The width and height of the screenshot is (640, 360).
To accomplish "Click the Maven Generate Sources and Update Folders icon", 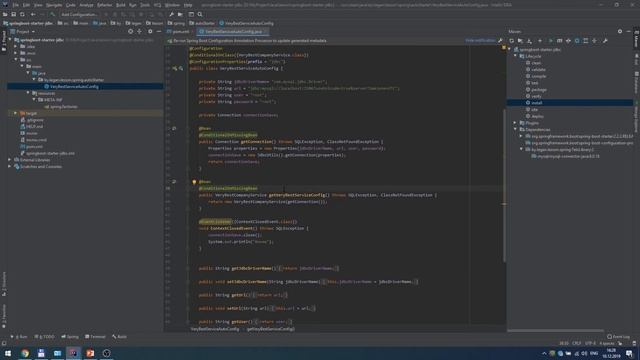I will point(520,41).
